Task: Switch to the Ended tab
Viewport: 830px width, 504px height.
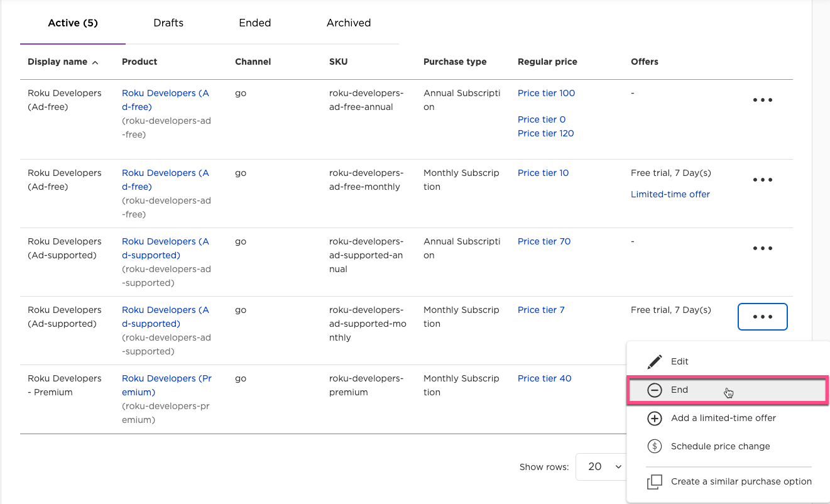Action: coord(254,23)
